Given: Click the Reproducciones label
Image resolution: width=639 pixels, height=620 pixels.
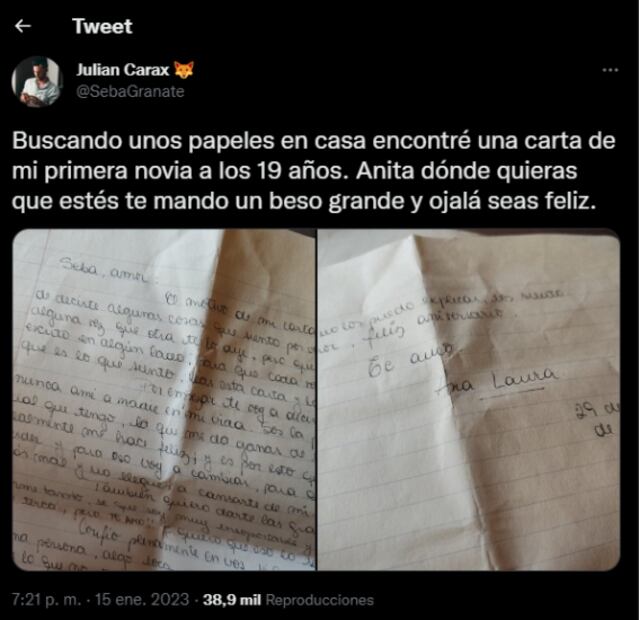Looking at the screenshot, I should pyautogui.click(x=320, y=600).
